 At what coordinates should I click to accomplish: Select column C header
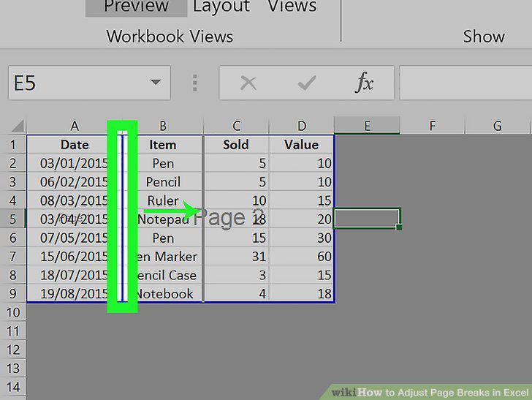tap(237, 126)
